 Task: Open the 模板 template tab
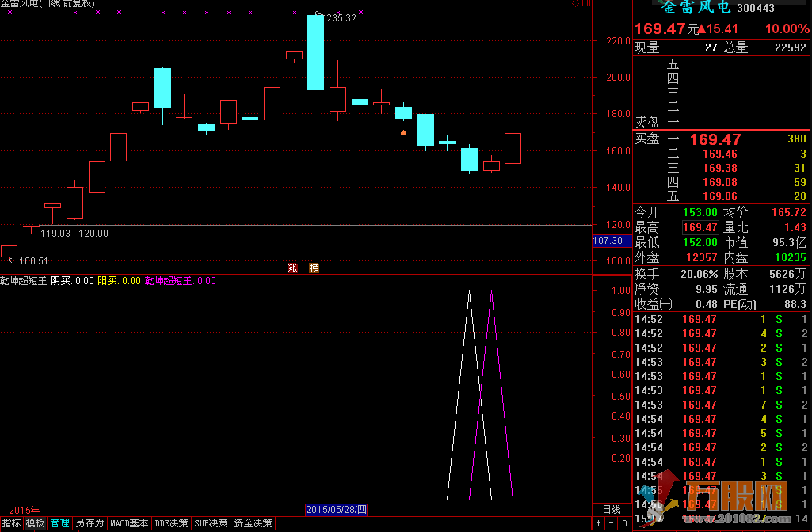35,523
